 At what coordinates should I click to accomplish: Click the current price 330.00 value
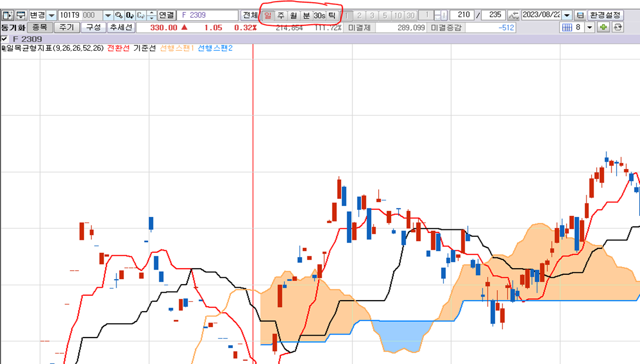click(164, 28)
